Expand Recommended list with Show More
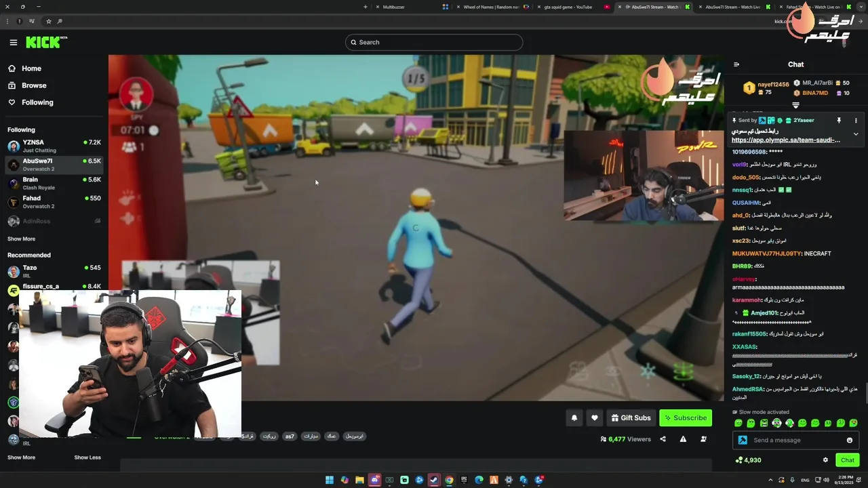Viewport: 868px width, 488px height. click(x=21, y=457)
